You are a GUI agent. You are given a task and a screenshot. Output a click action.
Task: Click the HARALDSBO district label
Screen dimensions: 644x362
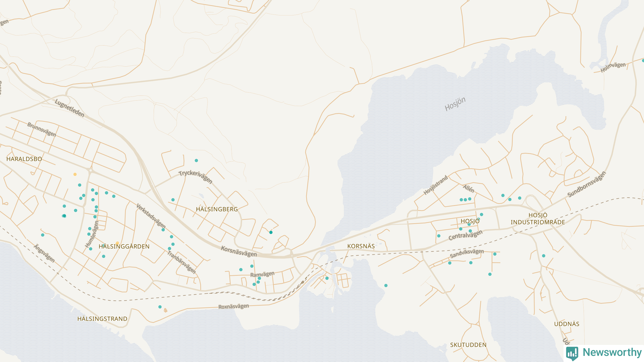click(24, 159)
